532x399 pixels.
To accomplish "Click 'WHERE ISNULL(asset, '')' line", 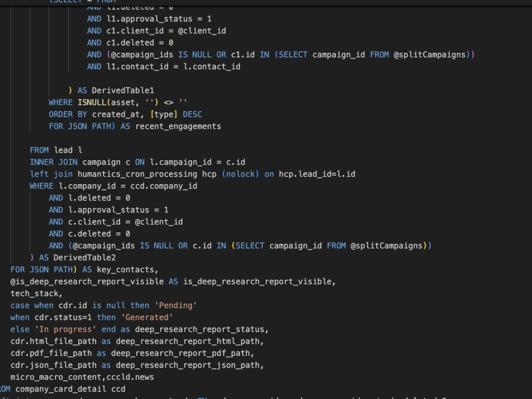I will click(118, 103).
